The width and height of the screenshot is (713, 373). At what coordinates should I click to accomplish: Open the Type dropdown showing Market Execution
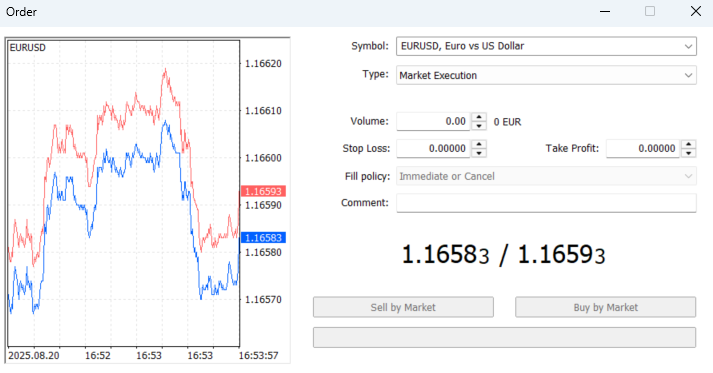(546, 75)
